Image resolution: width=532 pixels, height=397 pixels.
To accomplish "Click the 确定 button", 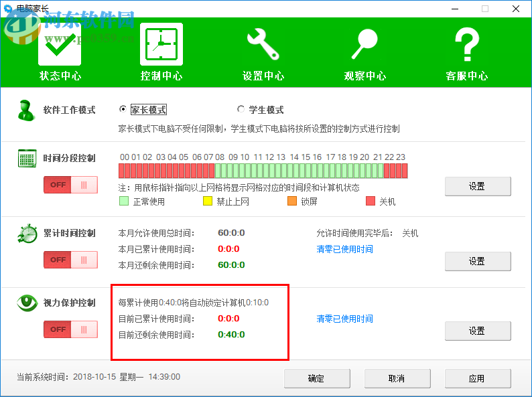I will [x=317, y=378].
